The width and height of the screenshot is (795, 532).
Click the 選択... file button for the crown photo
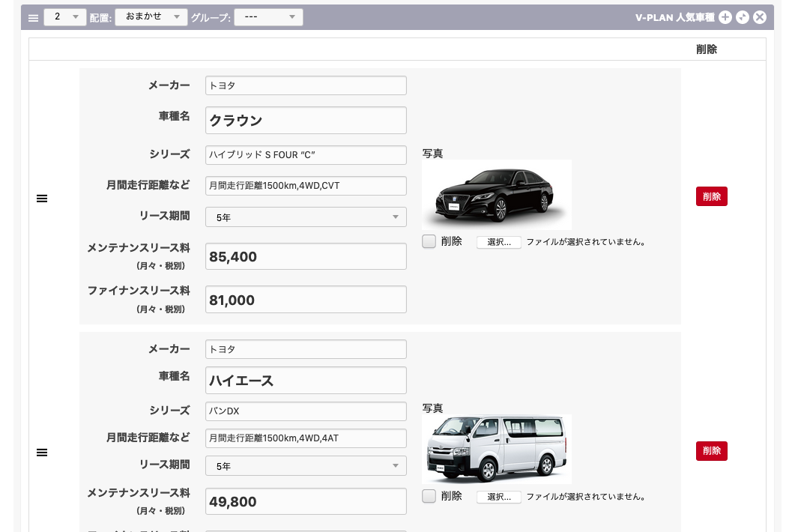click(498, 242)
